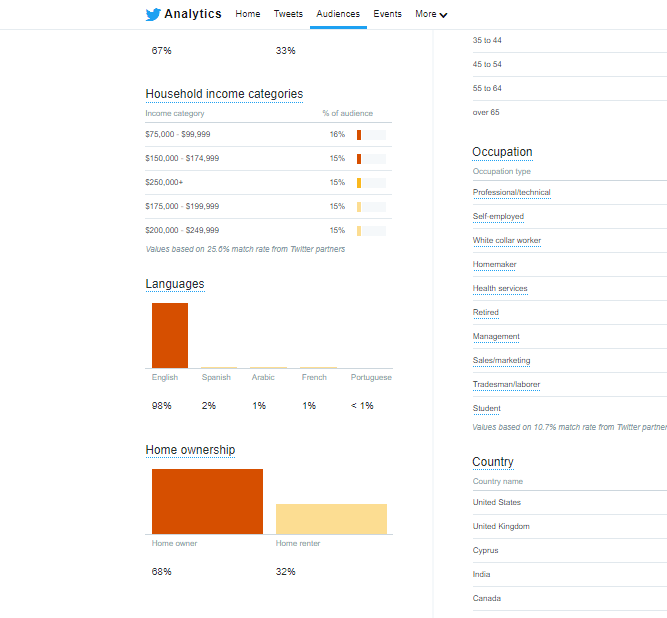
Task: Click United Kingdom in Country list
Action: tap(501, 526)
